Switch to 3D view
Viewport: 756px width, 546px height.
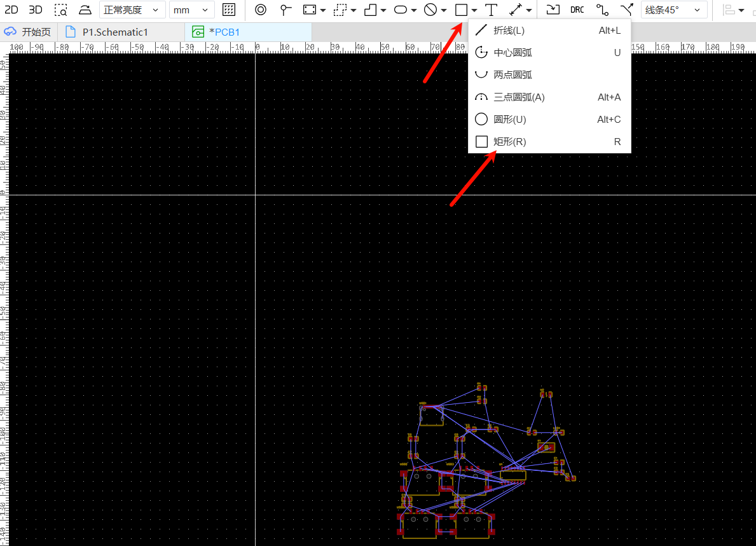[x=35, y=10]
